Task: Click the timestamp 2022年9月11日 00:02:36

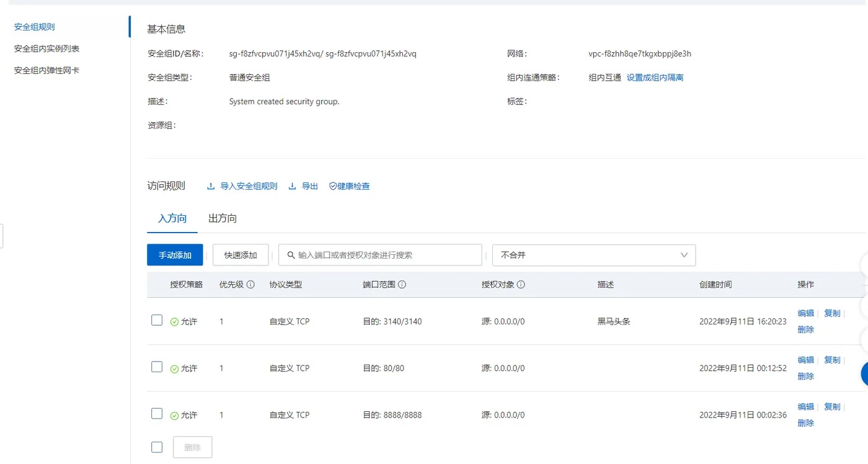Action: [743, 415]
